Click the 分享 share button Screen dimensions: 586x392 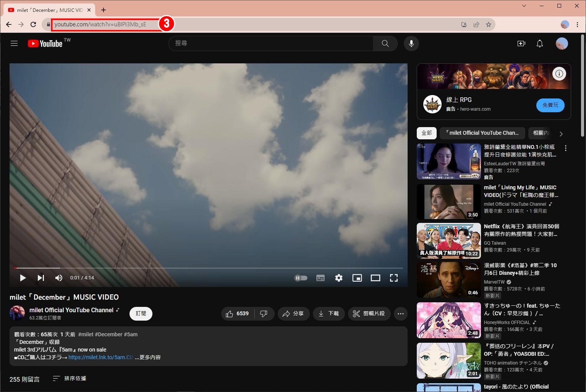tap(293, 314)
